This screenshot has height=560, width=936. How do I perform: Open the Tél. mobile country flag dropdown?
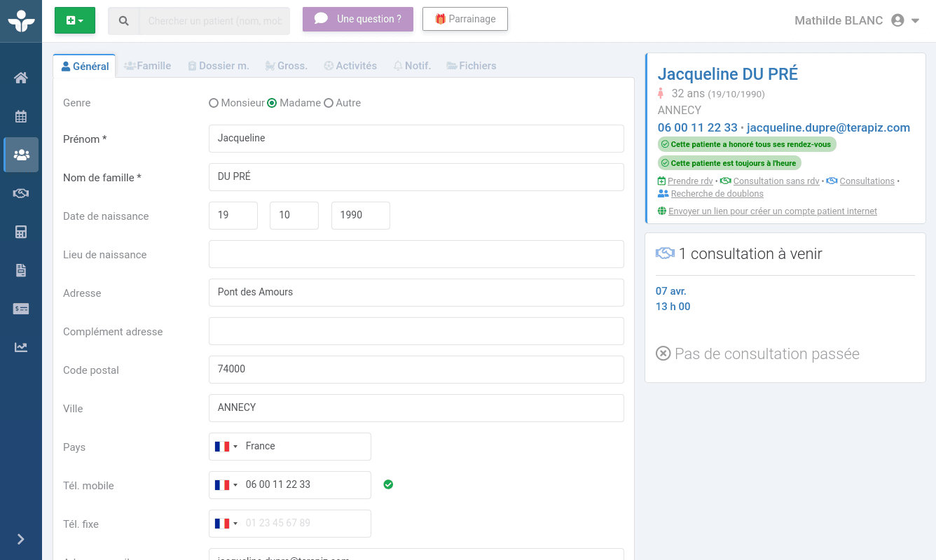coord(226,485)
